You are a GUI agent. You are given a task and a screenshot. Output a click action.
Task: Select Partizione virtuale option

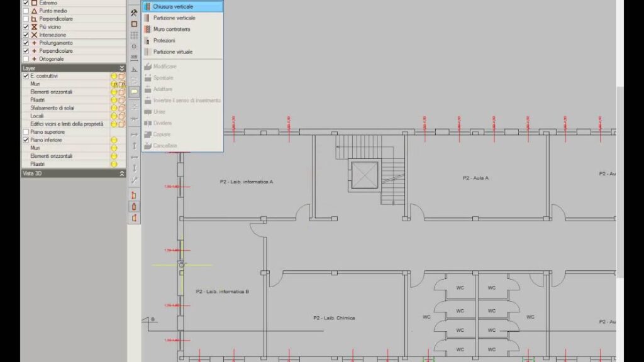[173, 52]
